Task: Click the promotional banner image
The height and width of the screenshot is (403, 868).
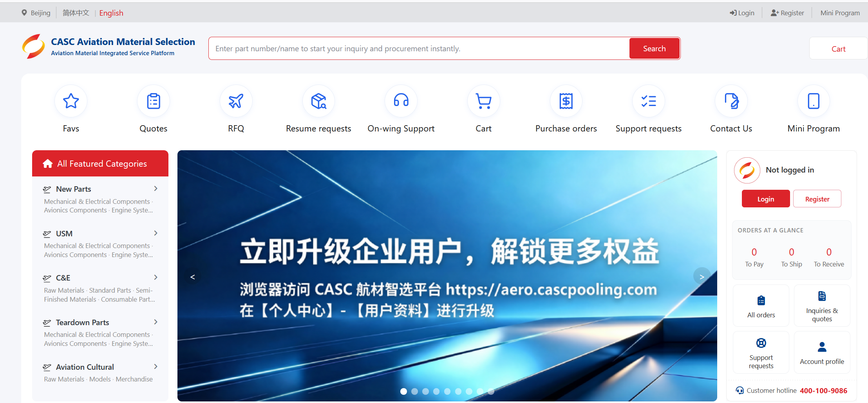Action: 447,276
